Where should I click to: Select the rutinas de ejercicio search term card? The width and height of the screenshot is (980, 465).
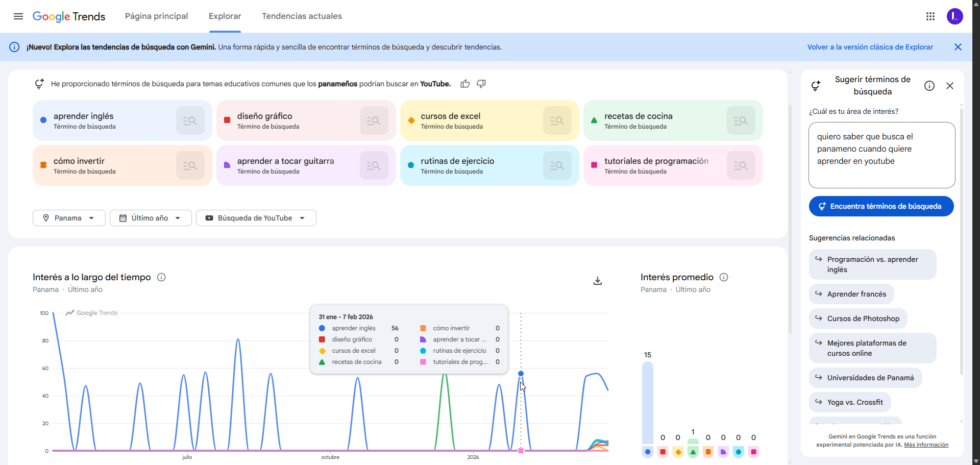(x=489, y=165)
